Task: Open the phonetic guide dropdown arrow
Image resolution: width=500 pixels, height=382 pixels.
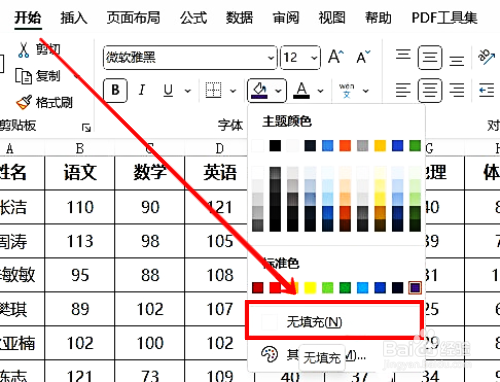Action: [366, 91]
